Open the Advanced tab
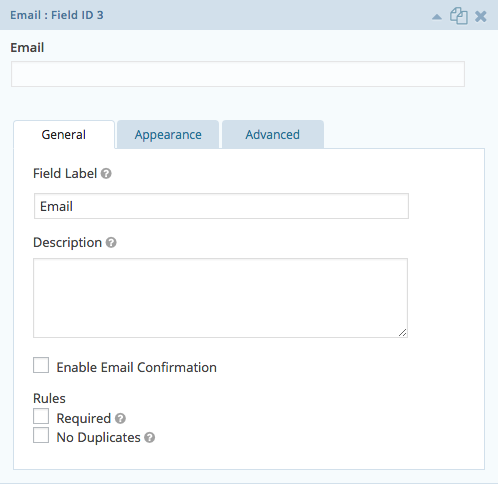The height and width of the screenshot is (484, 498). click(x=273, y=135)
